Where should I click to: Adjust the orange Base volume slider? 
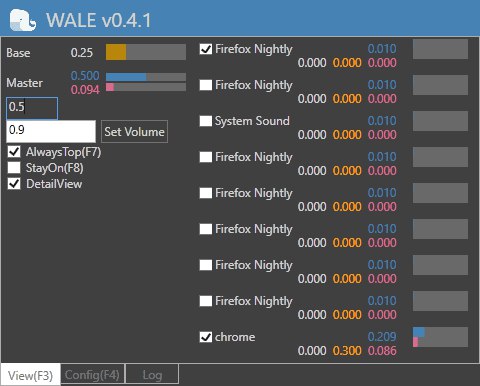pos(146,52)
